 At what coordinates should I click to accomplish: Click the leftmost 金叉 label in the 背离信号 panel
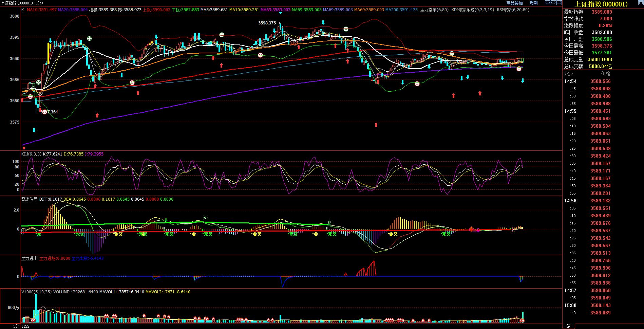(118, 234)
